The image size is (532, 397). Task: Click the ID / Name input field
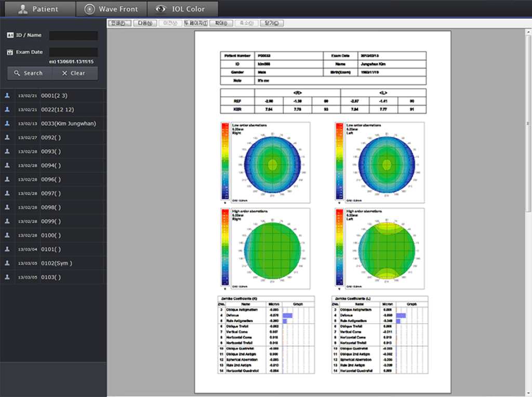[73, 35]
